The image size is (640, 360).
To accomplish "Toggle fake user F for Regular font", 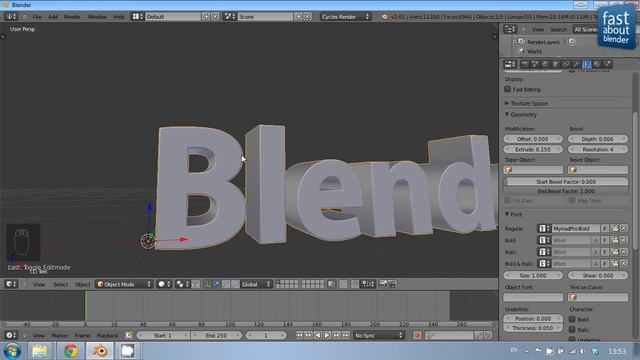I will [x=605, y=229].
